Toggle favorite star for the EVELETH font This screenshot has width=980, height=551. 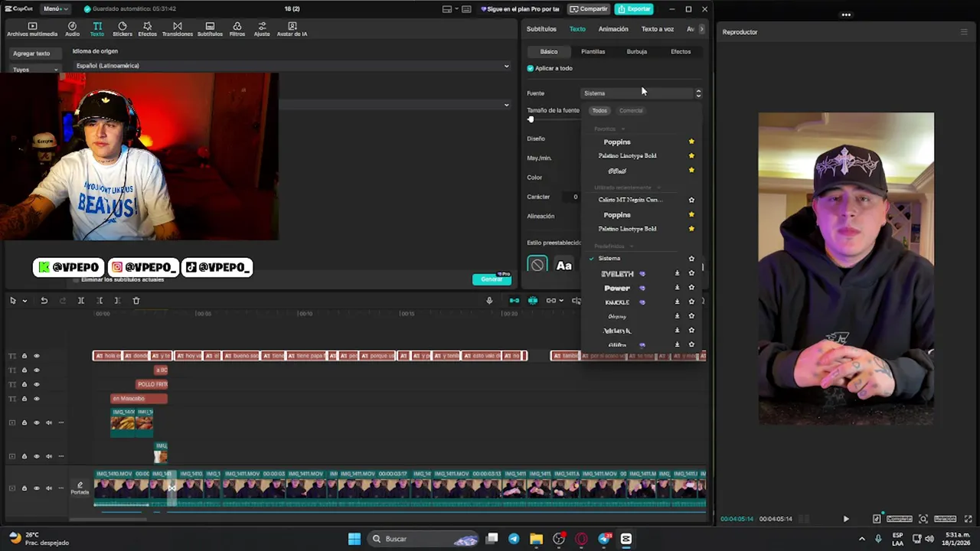point(691,273)
